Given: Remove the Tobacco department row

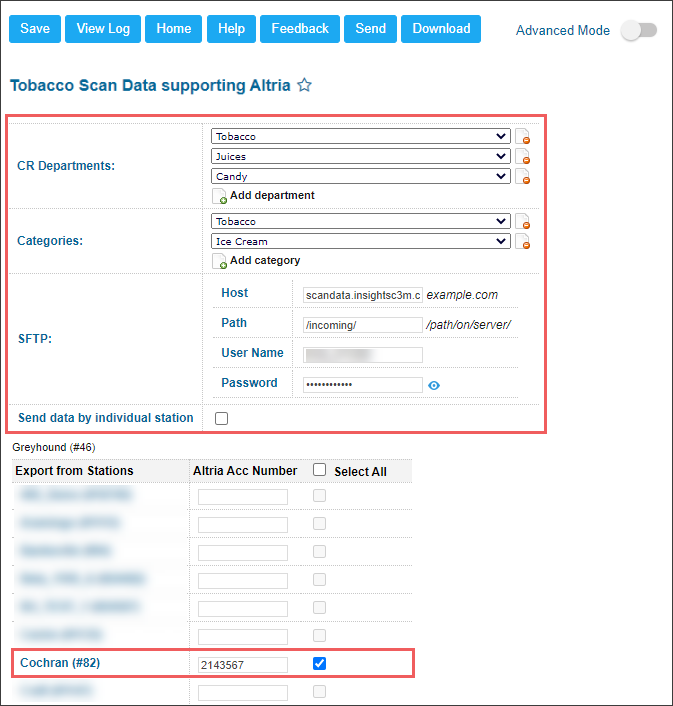Looking at the screenshot, I should 522,136.
